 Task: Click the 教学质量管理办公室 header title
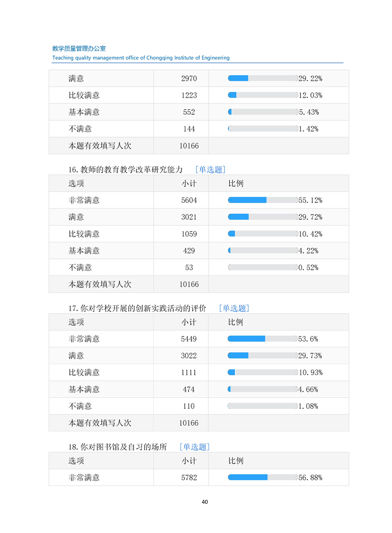[x=79, y=48]
